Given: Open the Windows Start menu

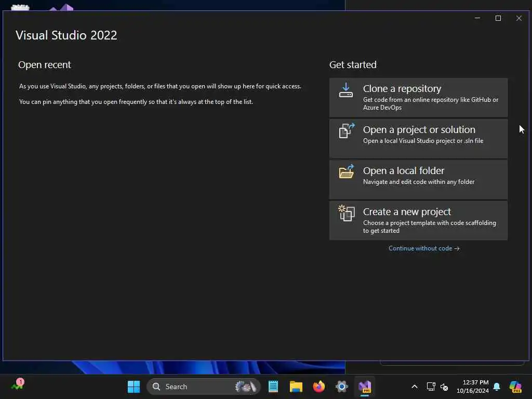Looking at the screenshot, I should (134, 387).
